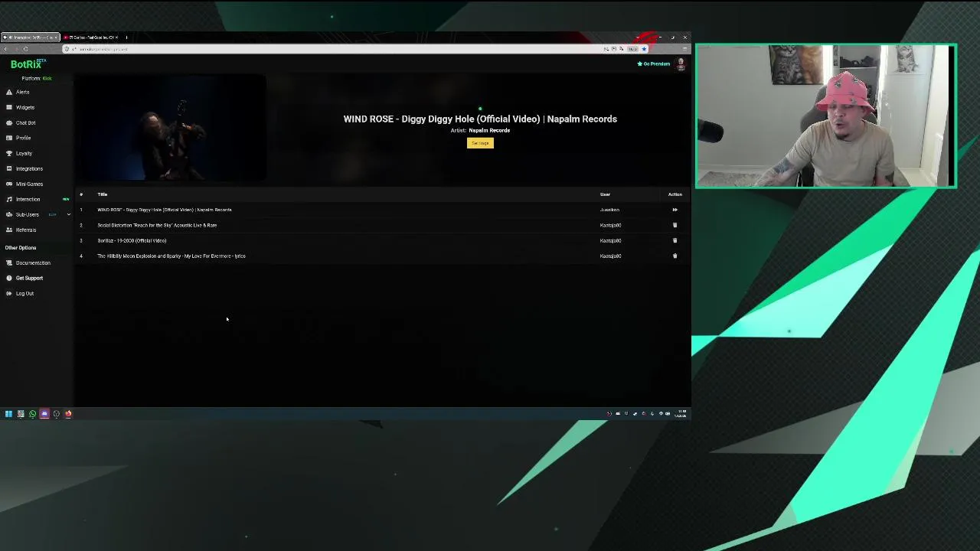Click the browser reload icon

pyautogui.click(x=25, y=49)
